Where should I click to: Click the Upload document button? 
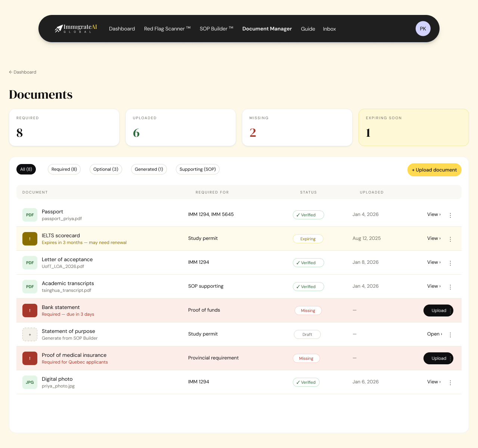pos(434,170)
